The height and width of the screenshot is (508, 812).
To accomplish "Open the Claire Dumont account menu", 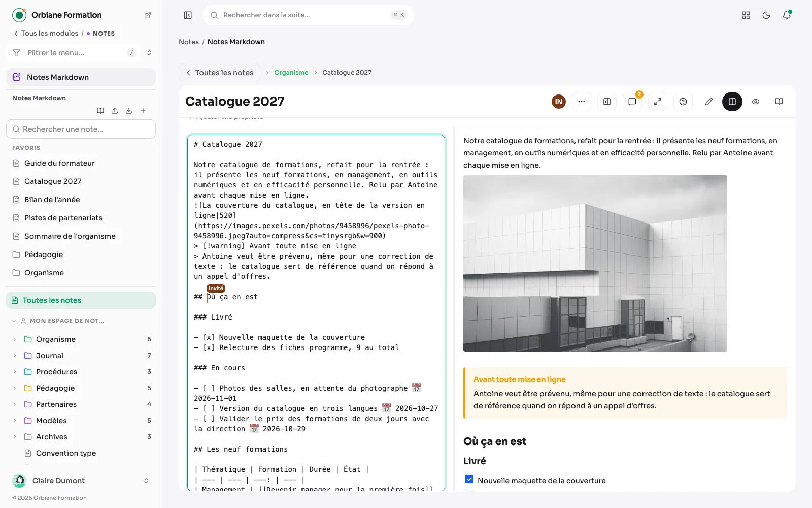I will coord(81,481).
